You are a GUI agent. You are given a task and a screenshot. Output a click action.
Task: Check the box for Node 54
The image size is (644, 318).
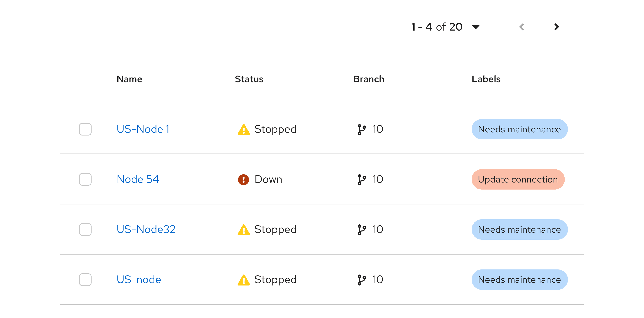[85, 179]
